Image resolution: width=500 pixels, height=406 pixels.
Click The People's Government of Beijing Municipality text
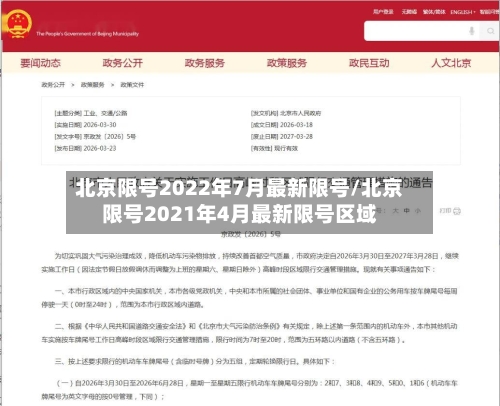(x=87, y=34)
